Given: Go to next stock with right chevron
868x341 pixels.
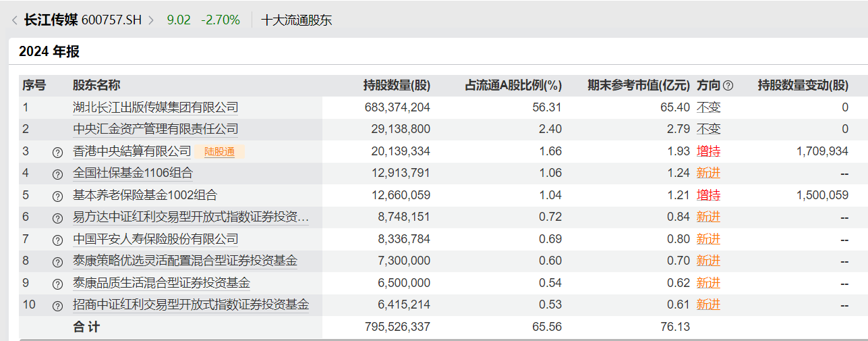Looking at the screenshot, I should click(151, 20).
